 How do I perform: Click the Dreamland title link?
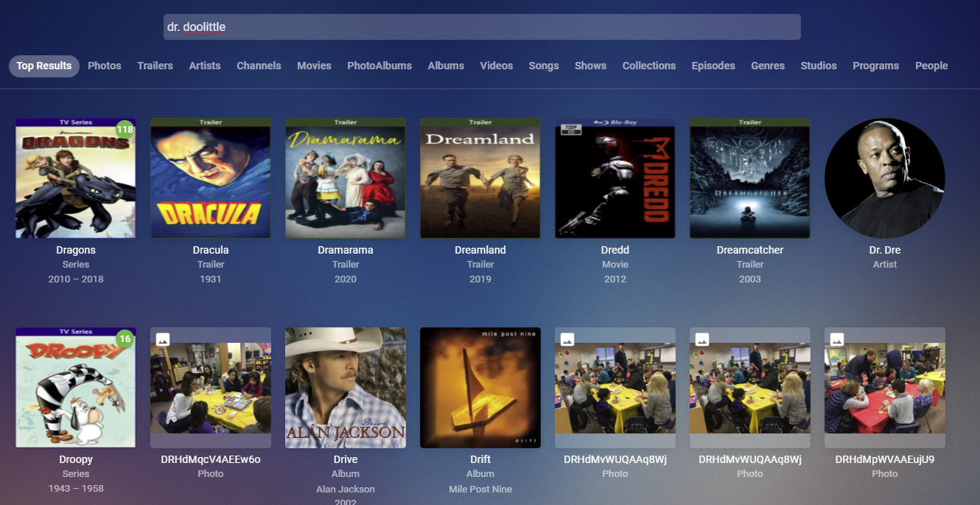tap(480, 250)
